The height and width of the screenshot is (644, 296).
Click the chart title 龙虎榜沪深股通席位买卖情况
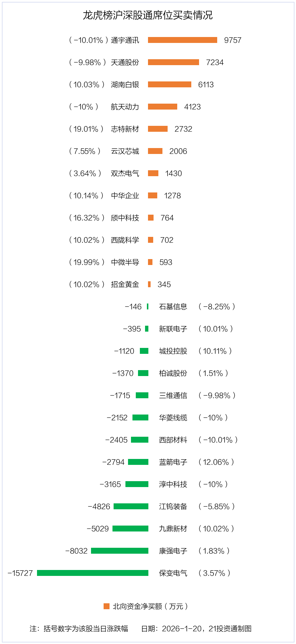(x=148, y=15)
